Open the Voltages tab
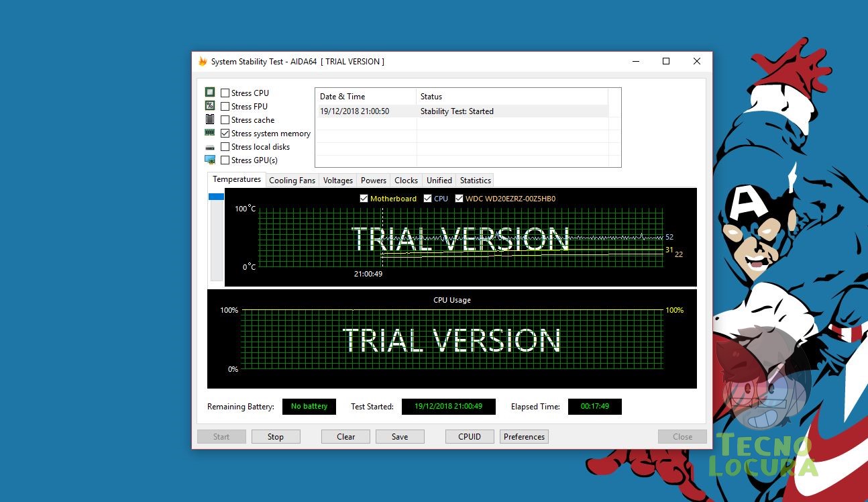868x502 pixels. coord(338,181)
